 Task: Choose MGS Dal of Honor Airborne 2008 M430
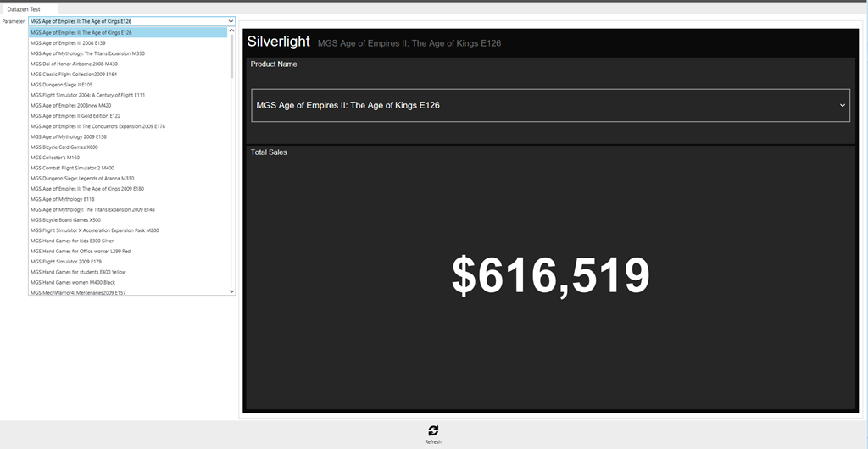[74, 64]
